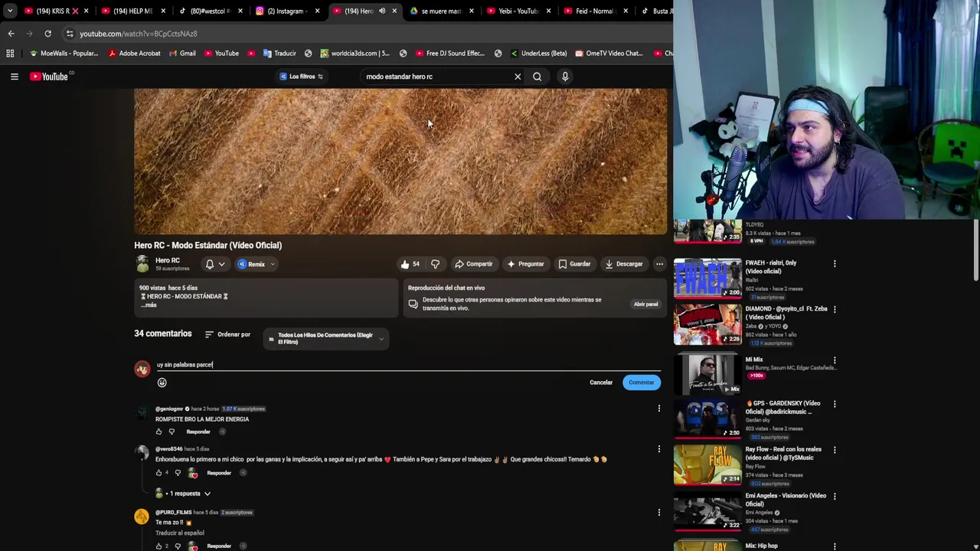Open options for Ray Flow suggested video
Image resolution: width=980 pixels, height=551 pixels.
835,450
